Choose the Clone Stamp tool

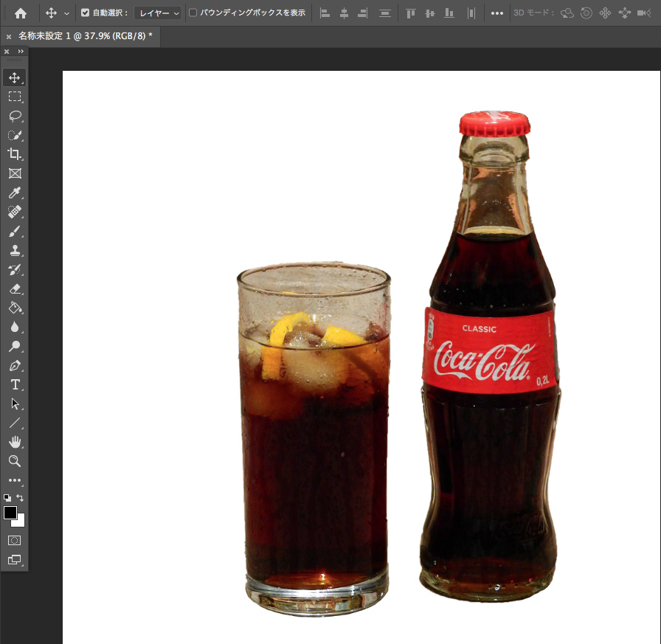[15, 250]
